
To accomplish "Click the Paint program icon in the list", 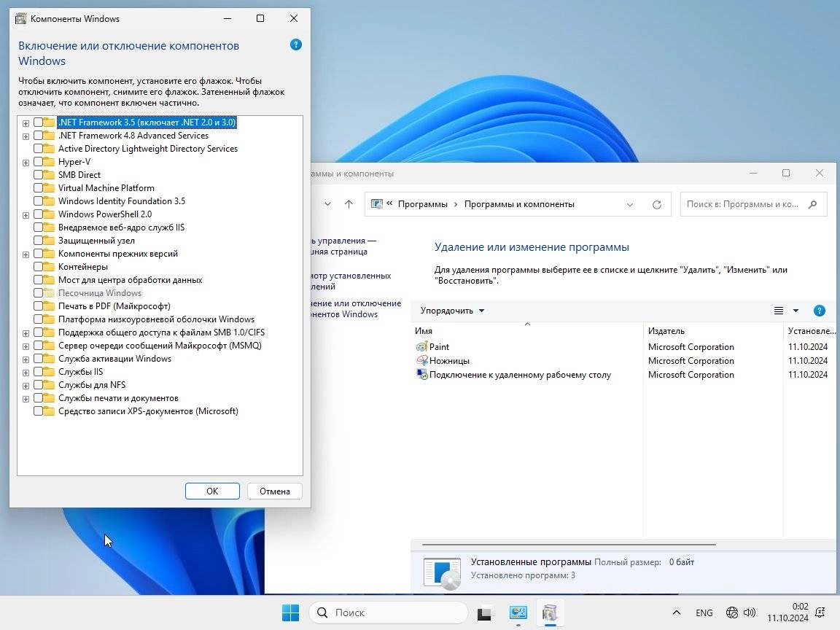I will tap(421, 346).
